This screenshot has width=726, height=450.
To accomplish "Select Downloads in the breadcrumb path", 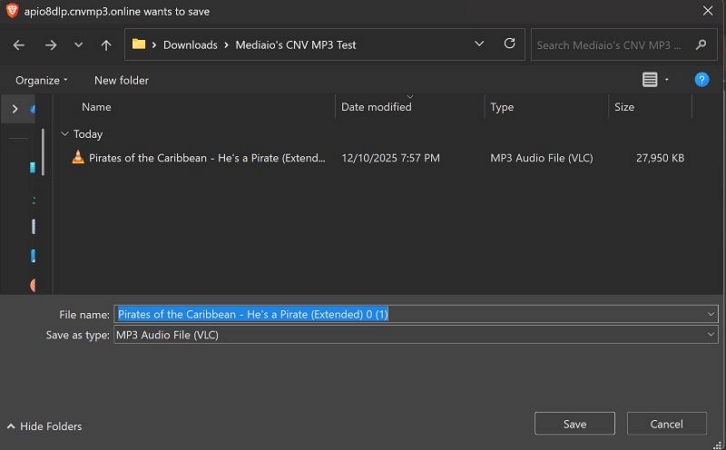I will [190, 45].
